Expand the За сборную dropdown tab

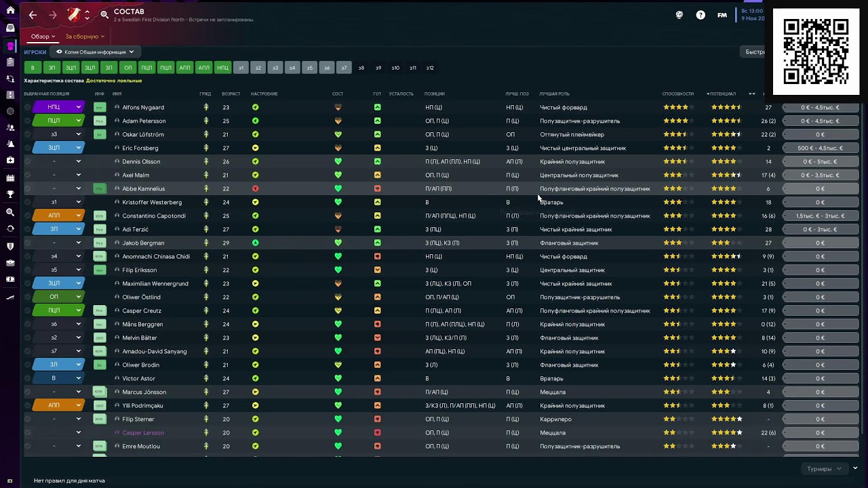tap(84, 37)
